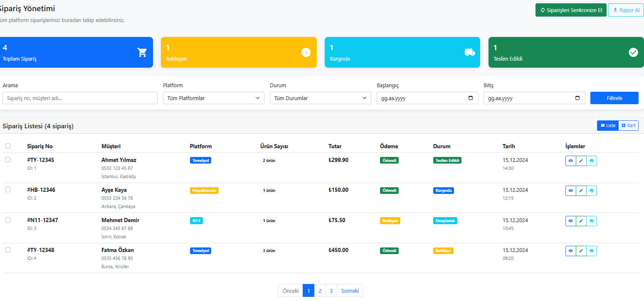Check the select-all checkbox in table header
The height and width of the screenshot is (301, 644).
tap(8, 146)
